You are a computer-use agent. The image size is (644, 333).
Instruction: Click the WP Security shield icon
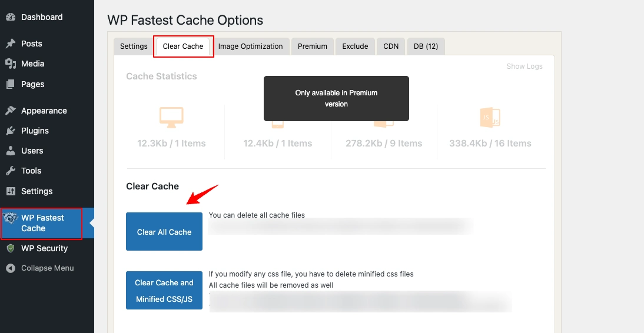point(11,248)
